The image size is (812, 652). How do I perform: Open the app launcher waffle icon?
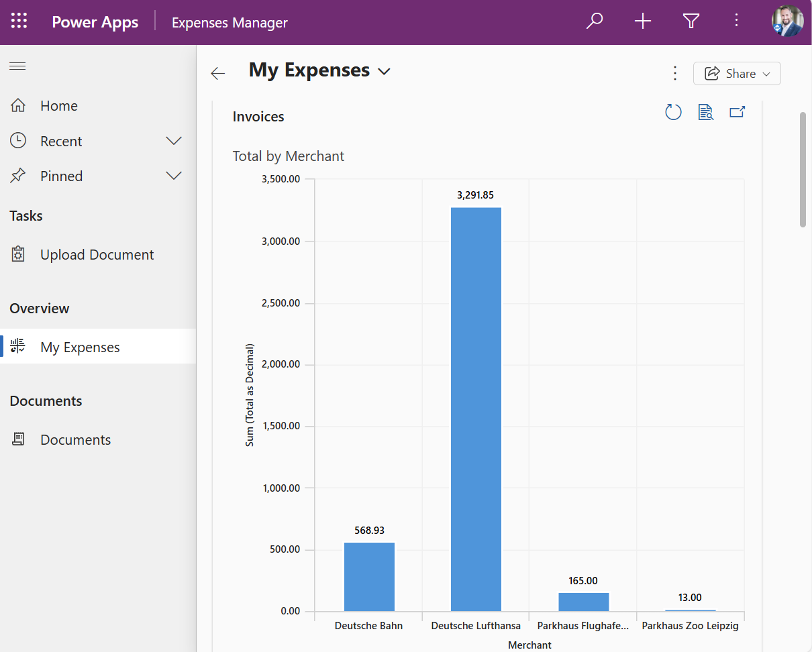(19, 21)
